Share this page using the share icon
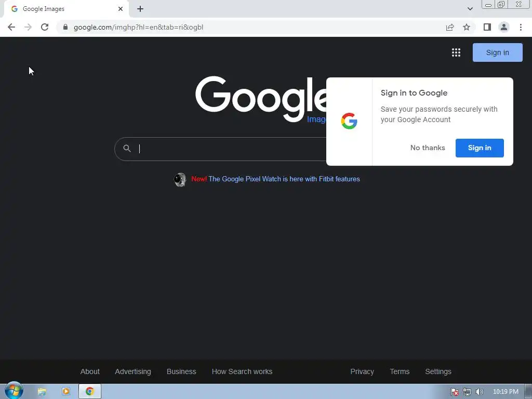The image size is (532, 399). pos(450,27)
